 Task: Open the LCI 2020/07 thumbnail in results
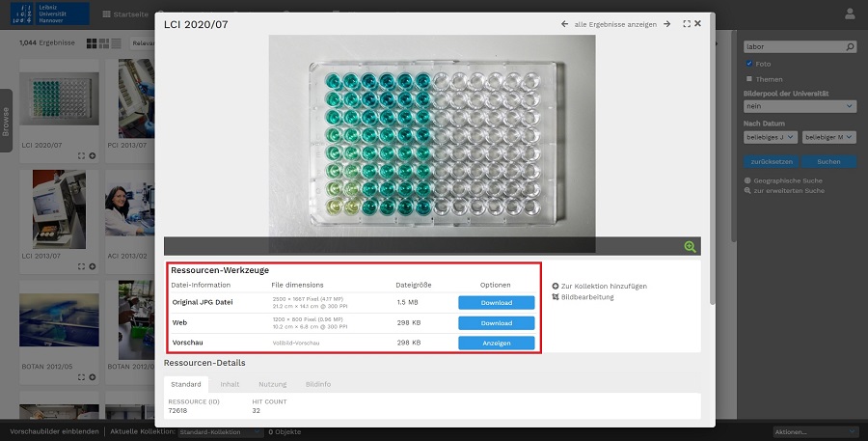[x=59, y=98]
